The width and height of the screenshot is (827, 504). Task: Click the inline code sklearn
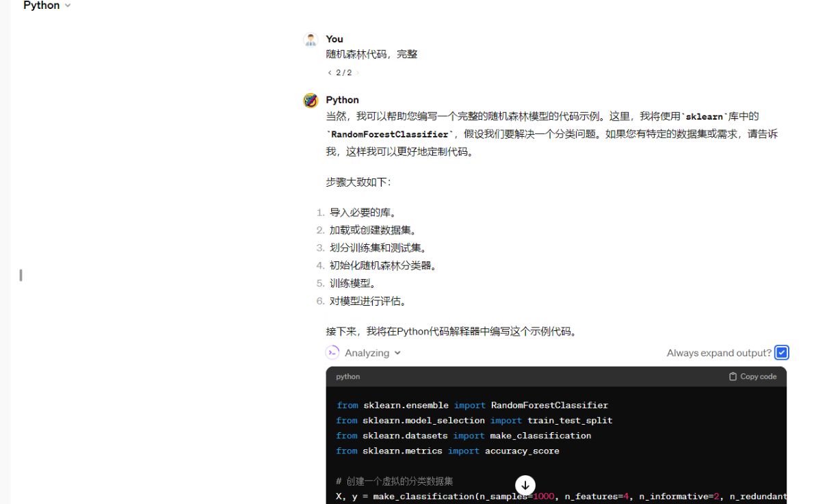(705, 117)
